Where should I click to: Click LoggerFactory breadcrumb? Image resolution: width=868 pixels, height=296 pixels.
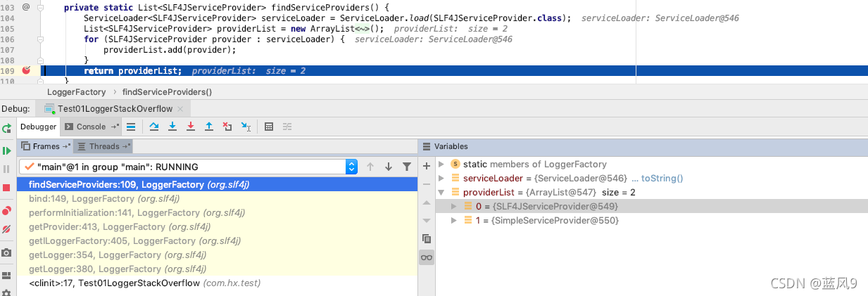tap(76, 92)
